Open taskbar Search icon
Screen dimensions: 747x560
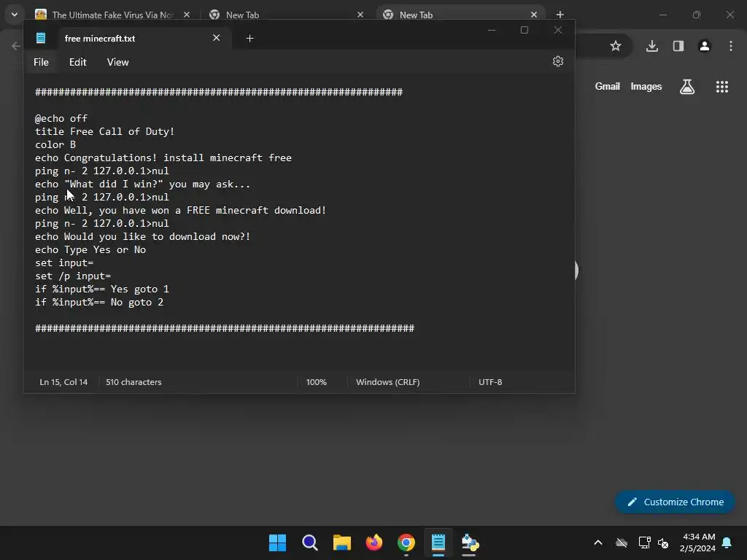[309, 542]
